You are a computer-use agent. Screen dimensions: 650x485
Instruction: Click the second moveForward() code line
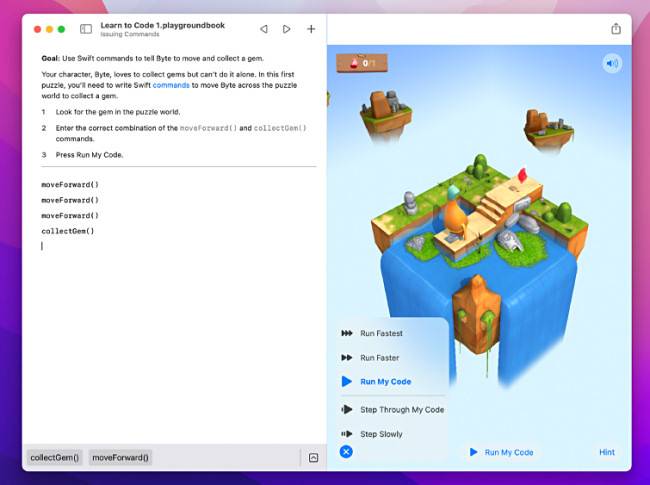70,200
